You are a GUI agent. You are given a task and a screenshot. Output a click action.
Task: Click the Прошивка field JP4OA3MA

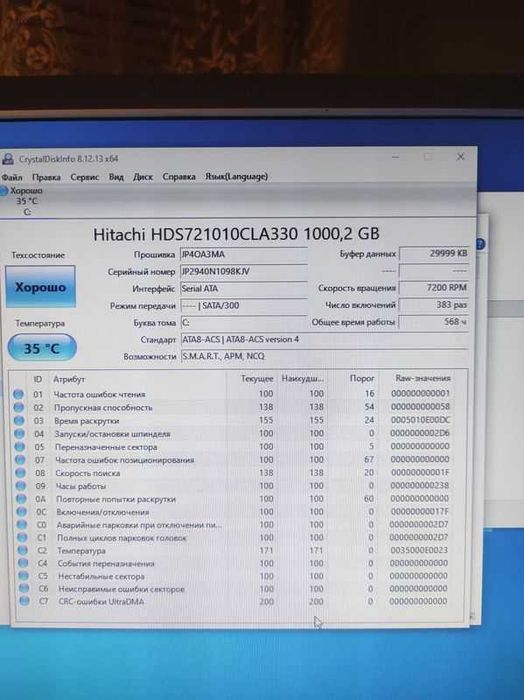coord(244,254)
